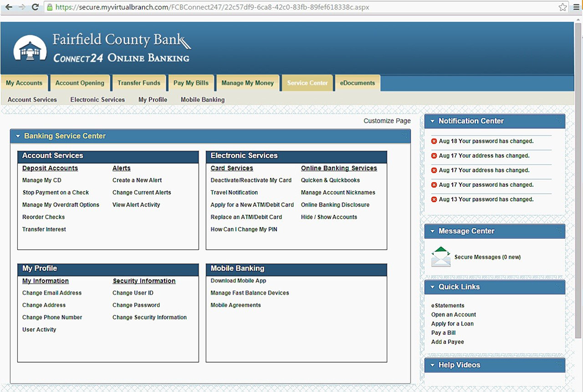
Task: Collapse the Message Center panel
Action: [432, 231]
